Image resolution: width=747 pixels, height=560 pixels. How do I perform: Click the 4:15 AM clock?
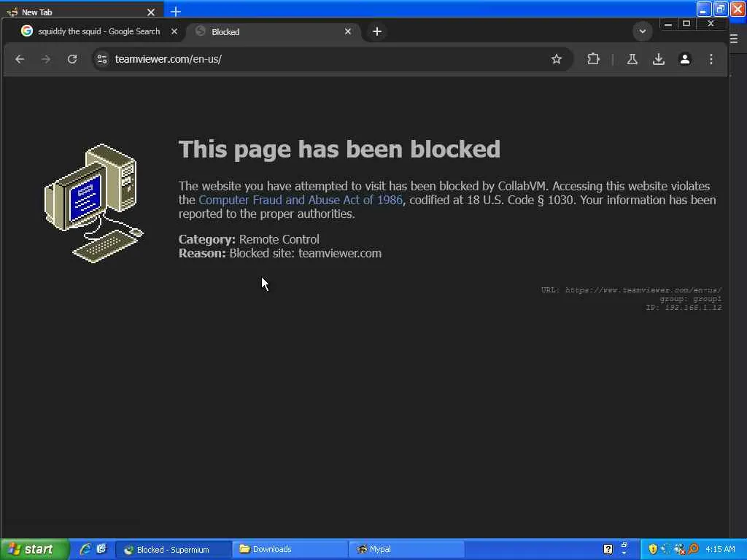point(720,550)
